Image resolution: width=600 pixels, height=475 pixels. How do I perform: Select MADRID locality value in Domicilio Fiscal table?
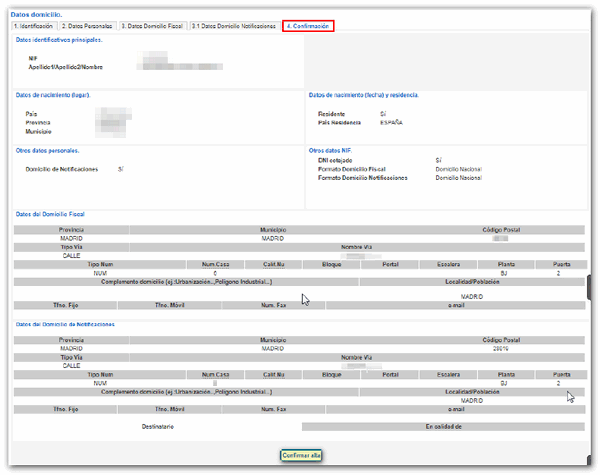pyautogui.click(x=471, y=297)
